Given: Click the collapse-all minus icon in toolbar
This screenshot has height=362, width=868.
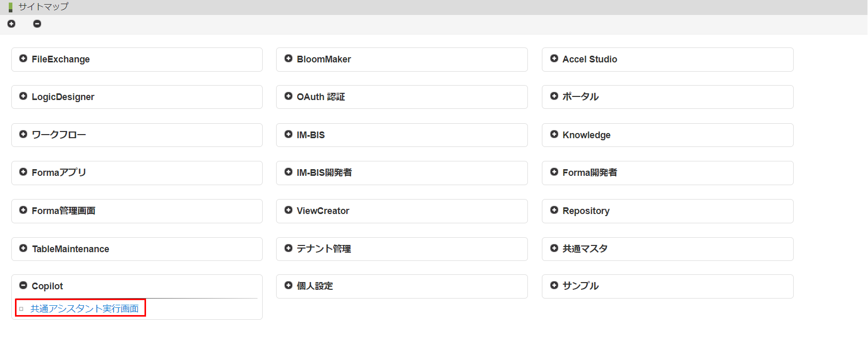Looking at the screenshot, I should pyautogui.click(x=37, y=24).
